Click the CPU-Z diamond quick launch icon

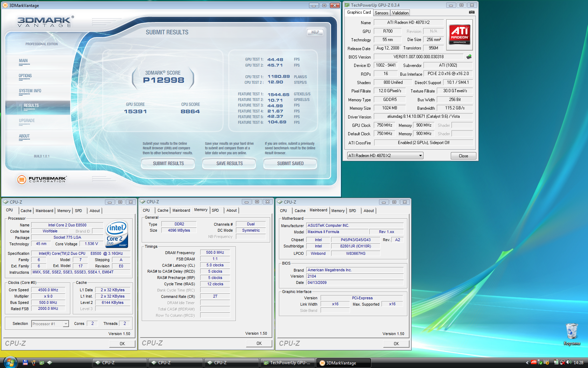50,363
